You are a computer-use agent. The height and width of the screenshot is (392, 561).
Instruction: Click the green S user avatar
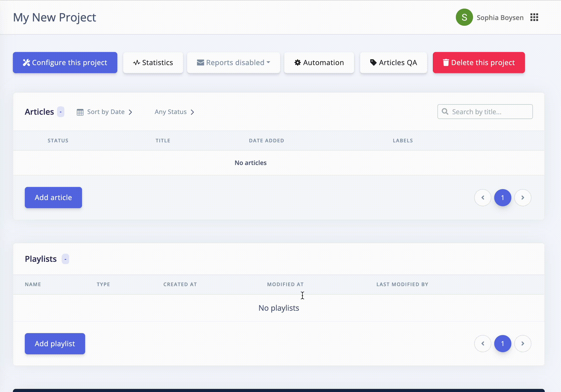(464, 17)
